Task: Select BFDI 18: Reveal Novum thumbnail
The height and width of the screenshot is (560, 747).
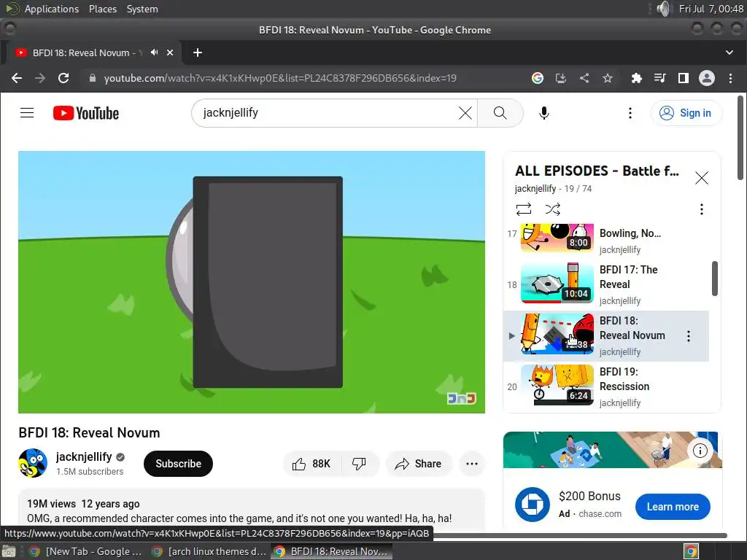Action: pyautogui.click(x=557, y=334)
